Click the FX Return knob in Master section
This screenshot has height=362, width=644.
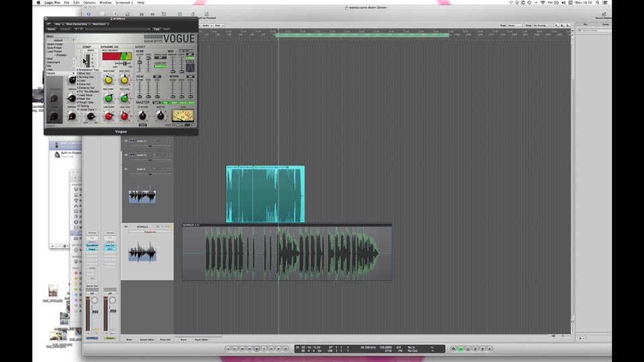(x=142, y=116)
